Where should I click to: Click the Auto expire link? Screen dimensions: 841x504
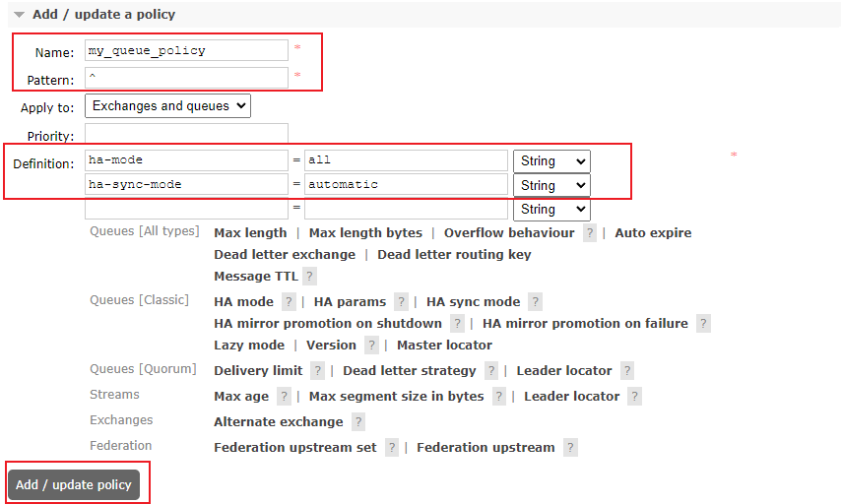pos(653,233)
